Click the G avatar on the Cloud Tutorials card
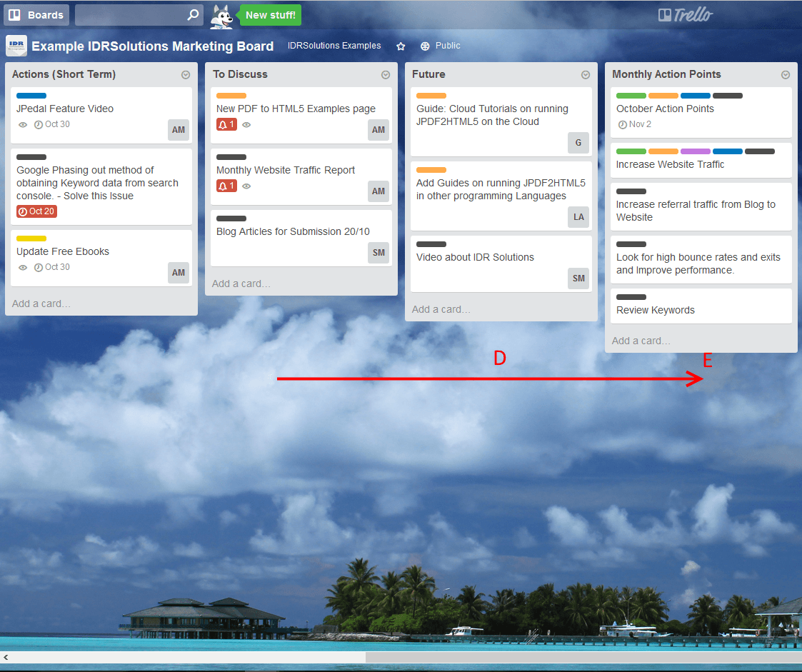 [x=578, y=143]
